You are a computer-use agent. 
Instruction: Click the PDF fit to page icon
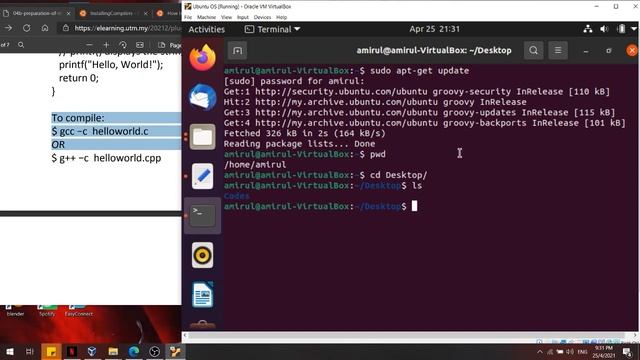140,44
